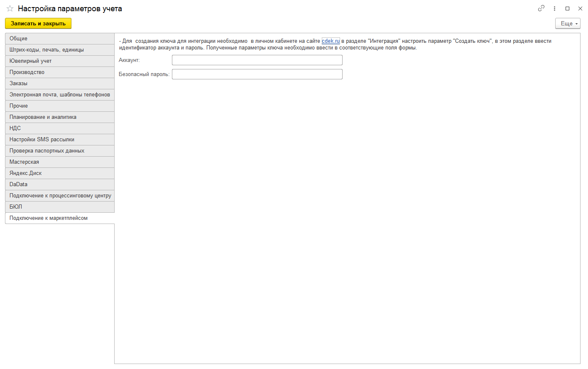Image resolution: width=588 pixels, height=369 pixels.
Task: Go to the Производство tab
Action: pyautogui.click(x=60, y=72)
